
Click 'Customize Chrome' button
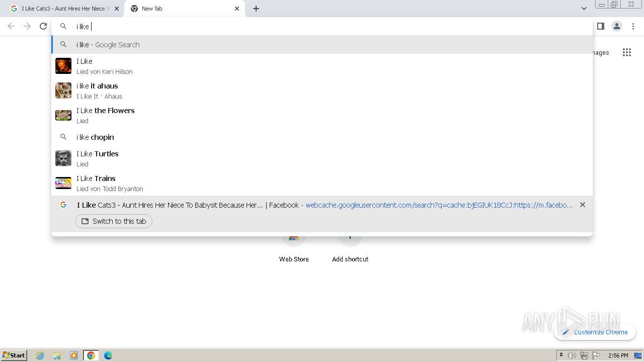point(595,332)
